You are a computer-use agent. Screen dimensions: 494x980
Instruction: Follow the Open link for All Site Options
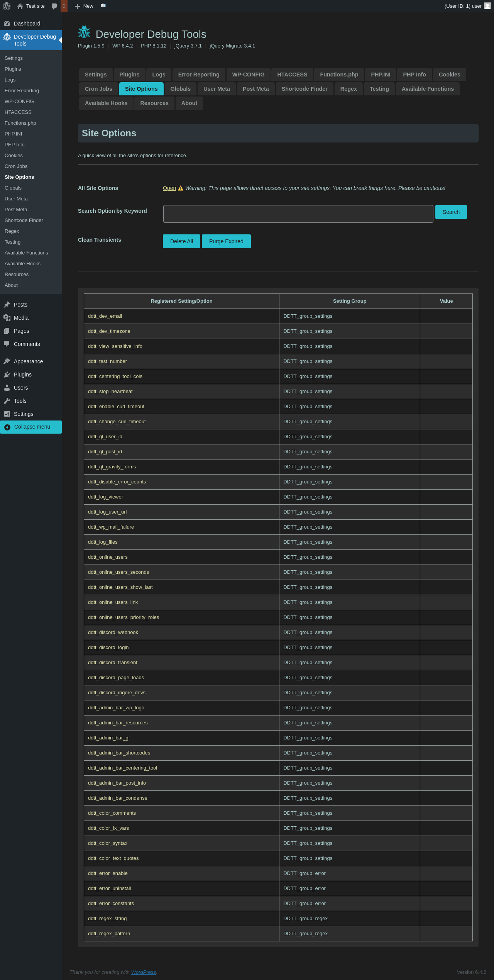[x=169, y=188]
